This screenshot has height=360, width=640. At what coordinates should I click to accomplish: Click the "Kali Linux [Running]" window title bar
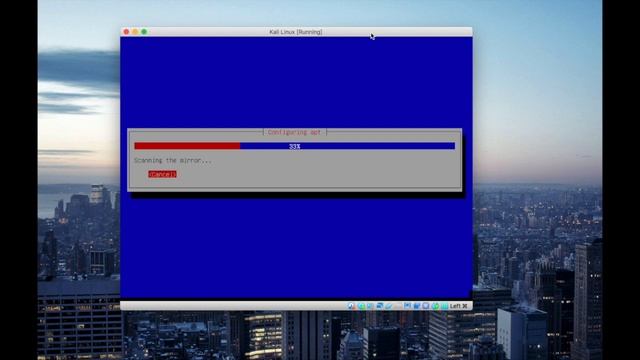point(296,32)
